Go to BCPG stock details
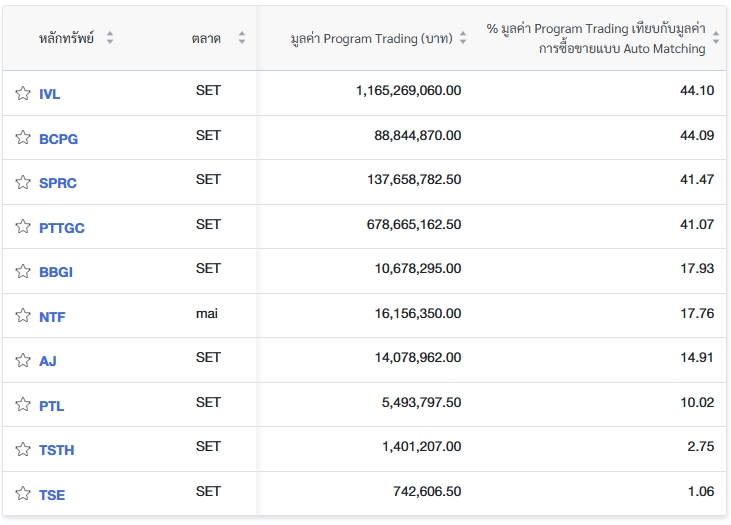 tap(58, 139)
